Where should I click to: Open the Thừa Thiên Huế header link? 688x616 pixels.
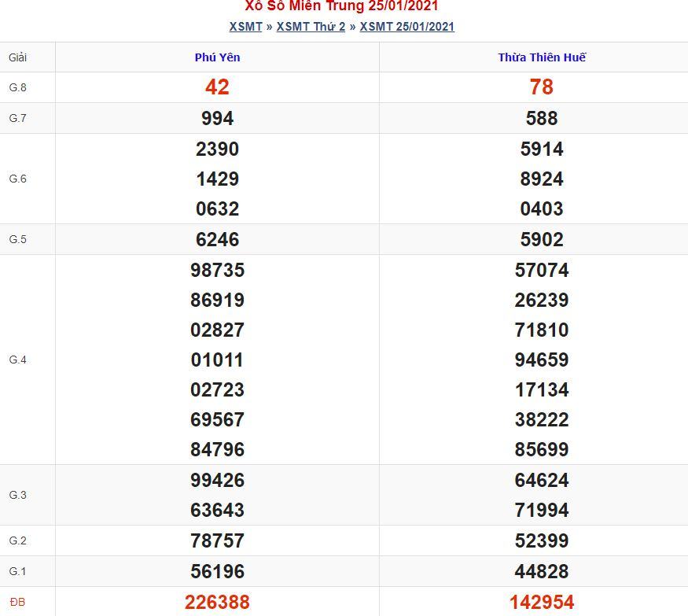542,57
